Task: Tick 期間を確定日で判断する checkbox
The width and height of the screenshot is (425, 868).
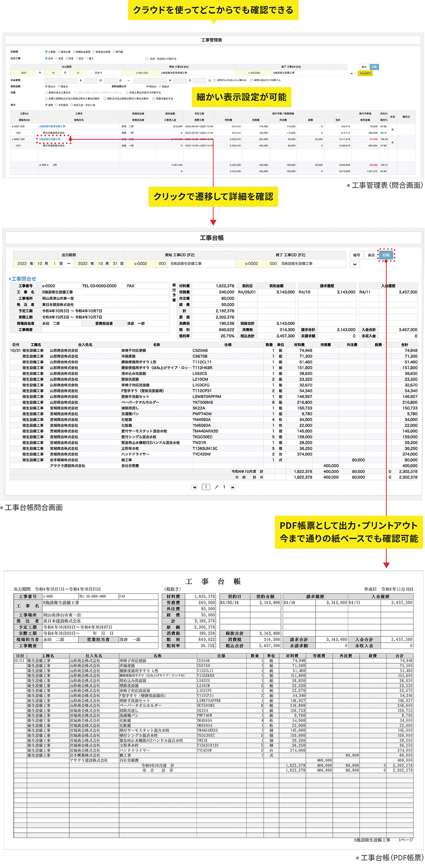Action: [x=252, y=80]
